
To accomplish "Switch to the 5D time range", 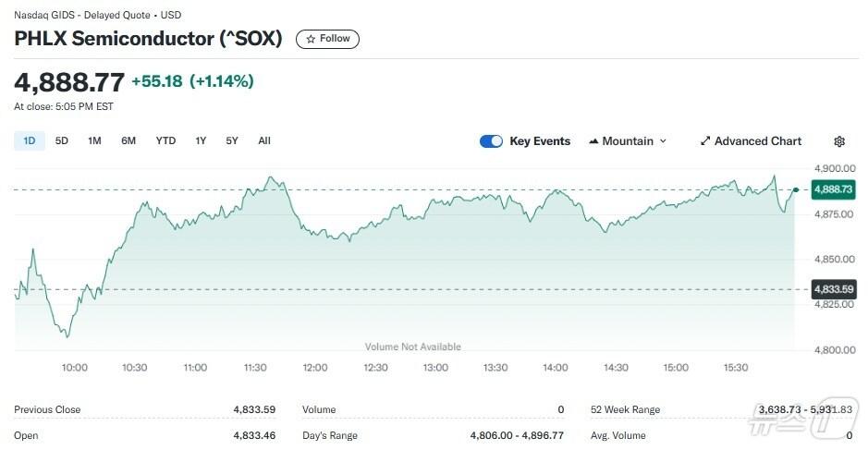I will (62, 140).
